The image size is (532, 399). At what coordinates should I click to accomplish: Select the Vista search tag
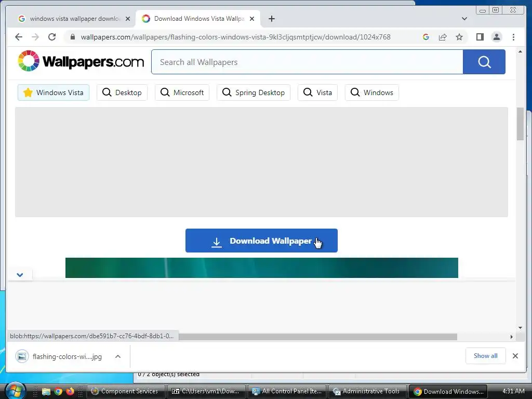click(317, 92)
